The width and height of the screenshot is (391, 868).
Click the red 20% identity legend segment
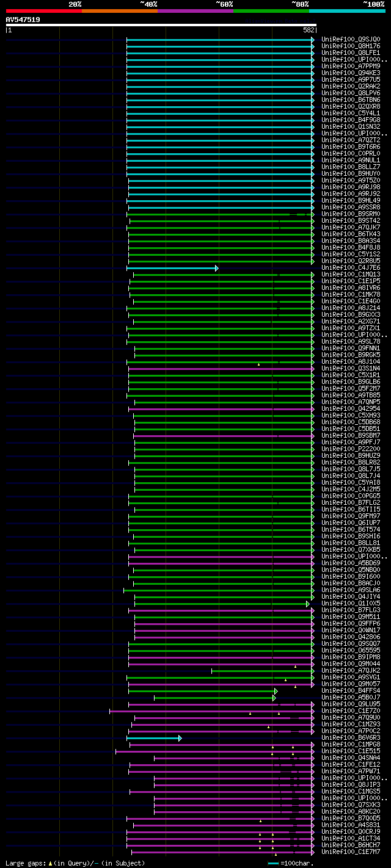coord(44,10)
